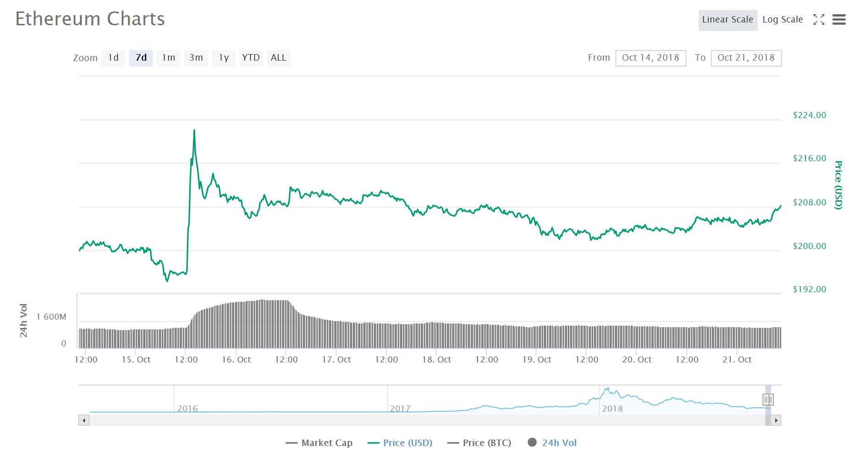This screenshot has width=868, height=452.
Task: Set zoom range to YTD
Action: coord(251,58)
